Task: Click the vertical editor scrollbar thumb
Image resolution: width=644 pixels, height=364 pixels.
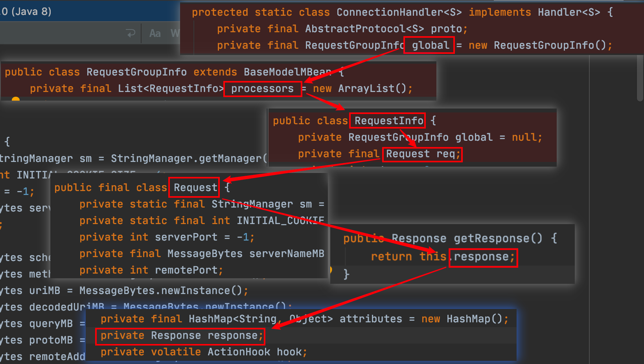Action: click(640, 78)
